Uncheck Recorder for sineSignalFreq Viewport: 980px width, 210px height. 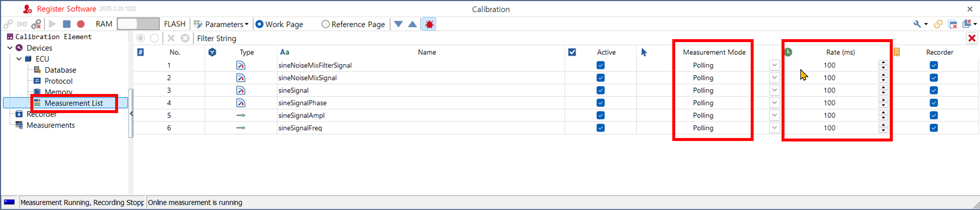click(933, 128)
